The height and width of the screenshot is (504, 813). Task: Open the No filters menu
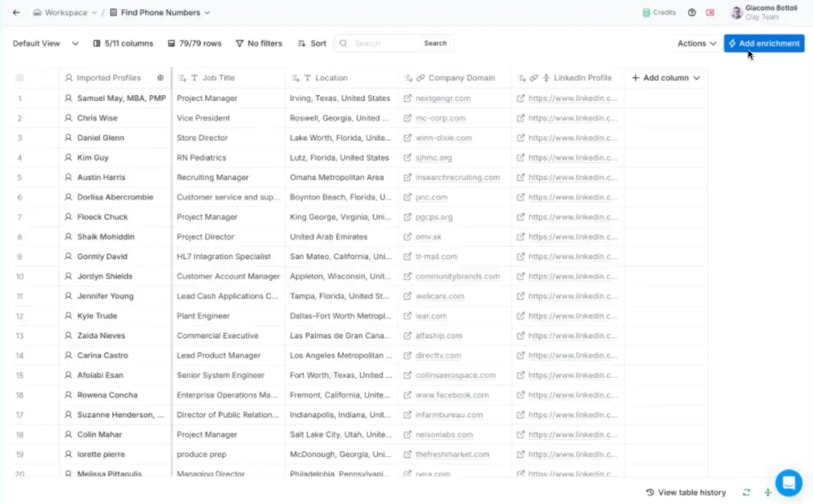click(258, 44)
